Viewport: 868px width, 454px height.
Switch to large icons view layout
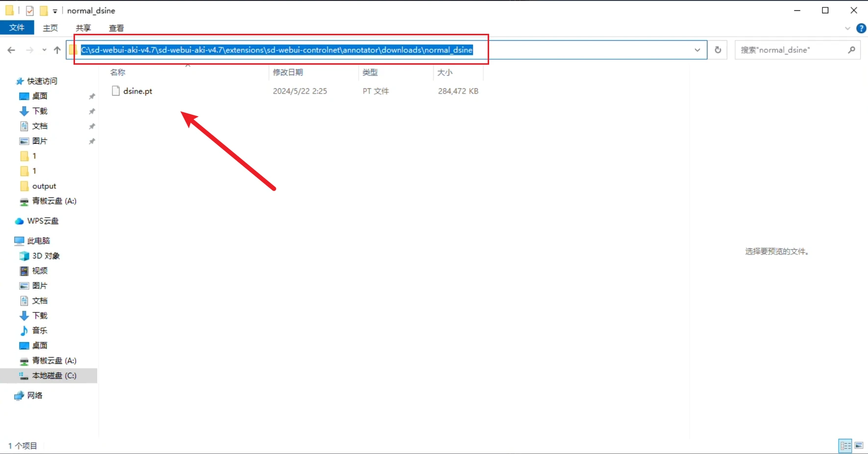pyautogui.click(x=859, y=445)
